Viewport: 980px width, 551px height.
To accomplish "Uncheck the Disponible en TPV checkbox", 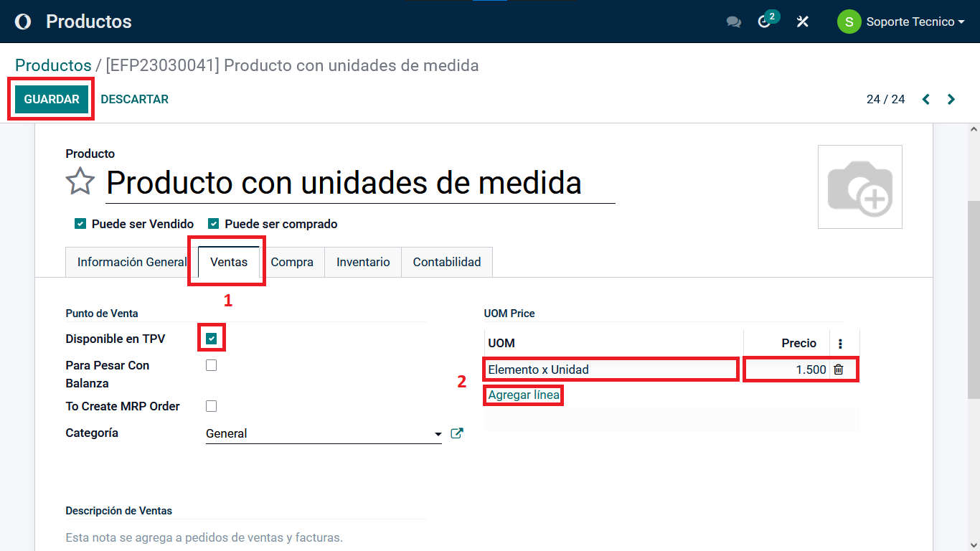I will point(211,339).
